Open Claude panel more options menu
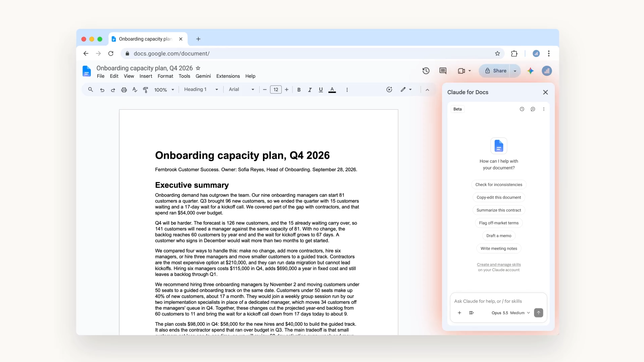This screenshot has width=644, height=362. pyautogui.click(x=544, y=109)
